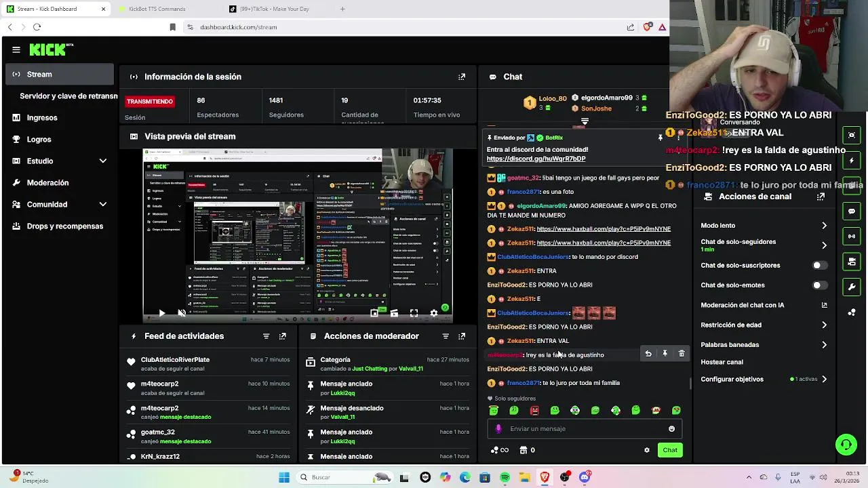868x488 pixels.
Task: Pin the highlighted m4teocarp2 chat message
Action: (x=665, y=354)
